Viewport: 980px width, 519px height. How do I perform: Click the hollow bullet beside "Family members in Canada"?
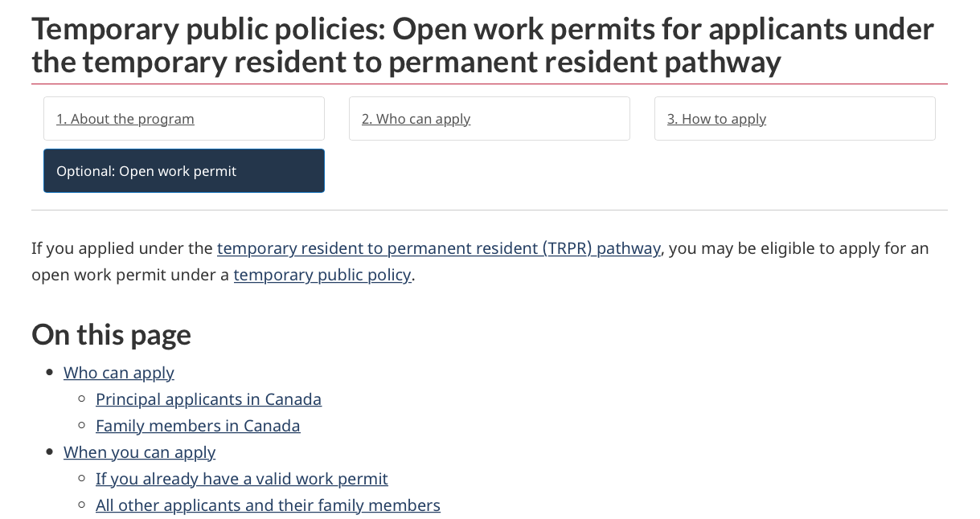(81, 426)
